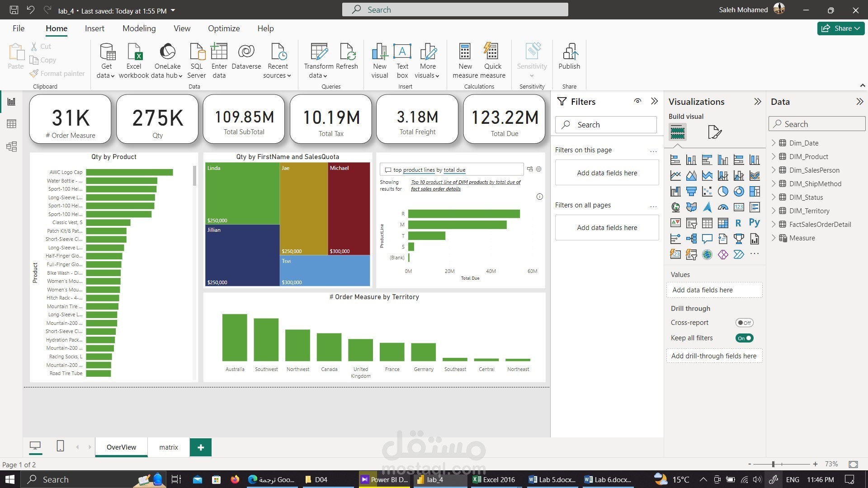Click the Format visual paintbrush icon
Image resolution: width=868 pixels, height=488 pixels.
click(714, 132)
